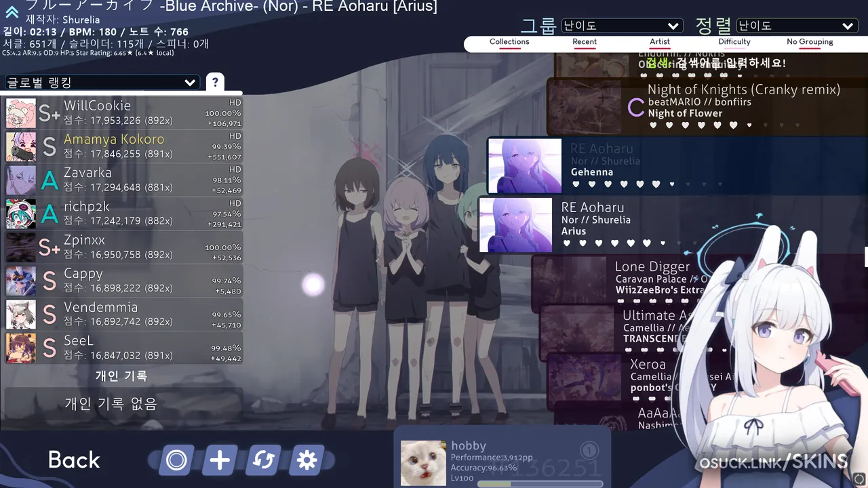
Task: Click the leaderboard help question mark
Action: tap(215, 82)
